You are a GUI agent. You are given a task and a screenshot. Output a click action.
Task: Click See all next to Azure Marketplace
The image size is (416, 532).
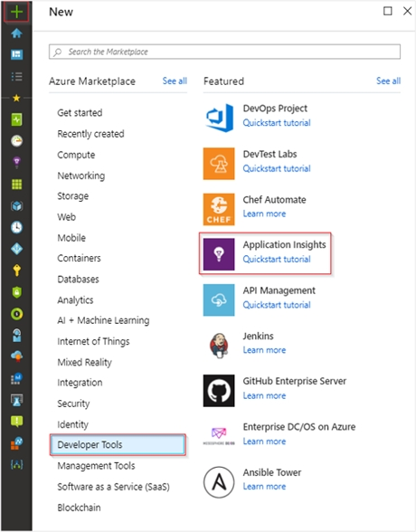[175, 81]
